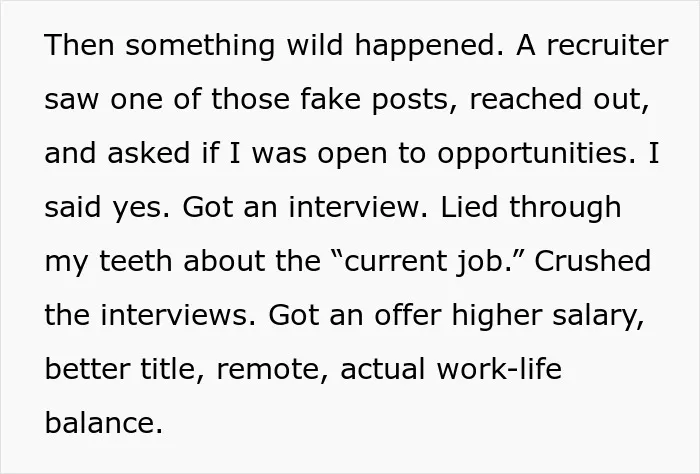
Task: Click the word "wild" in first line
Action: 315,45
